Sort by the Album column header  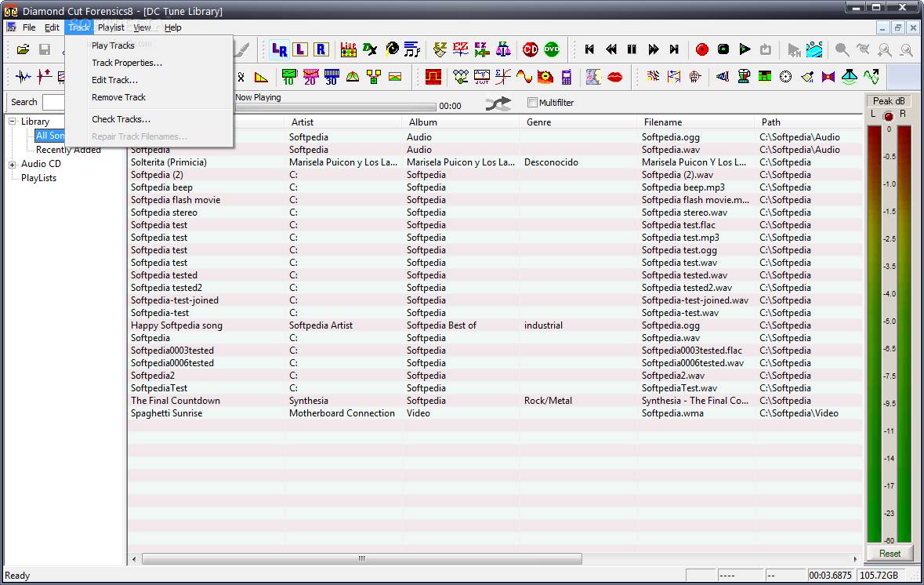tap(462, 122)
